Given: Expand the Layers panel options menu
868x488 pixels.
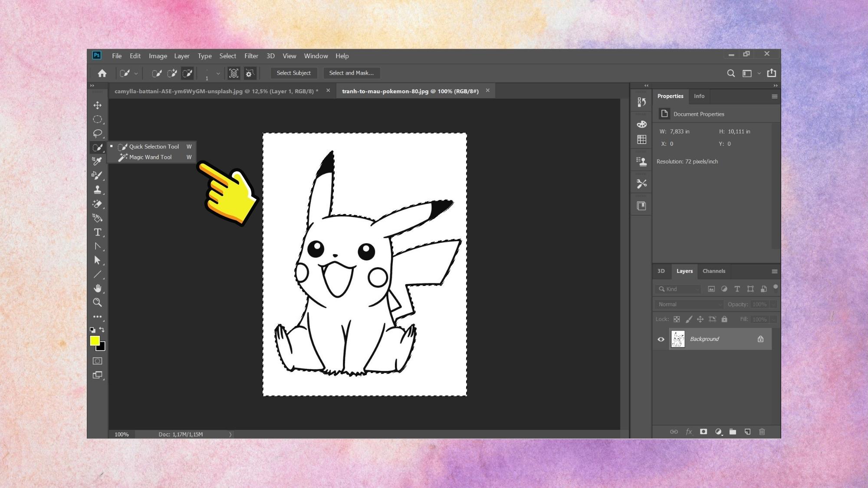Looking at the screenshot, I should [x=774, y=272].
